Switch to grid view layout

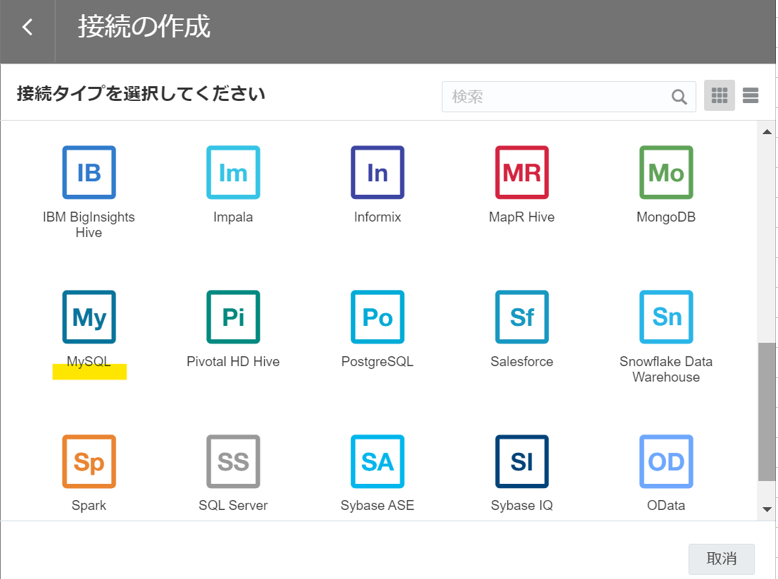pyautogui.click(x=719, y=95)
